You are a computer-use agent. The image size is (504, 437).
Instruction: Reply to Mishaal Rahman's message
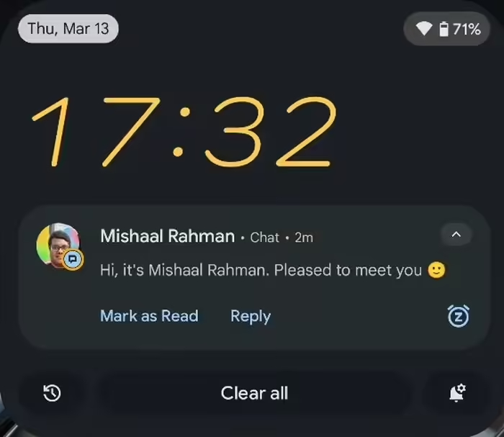[x=251, y=317]
